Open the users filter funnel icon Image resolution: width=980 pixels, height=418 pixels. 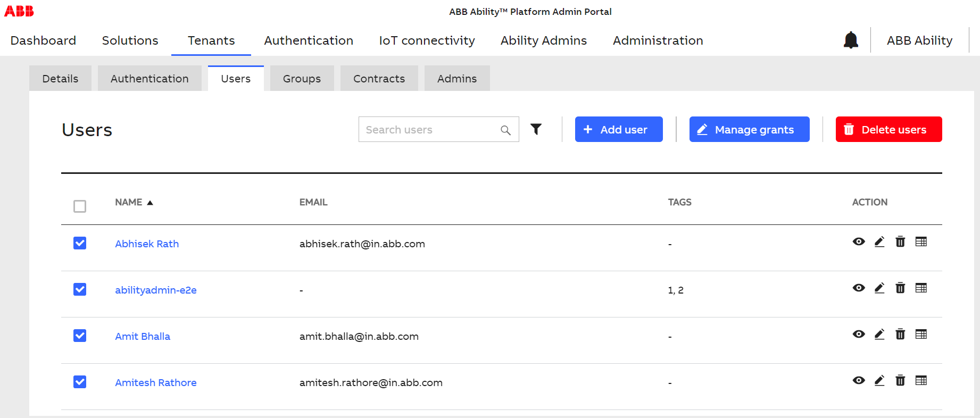[536, 129]
